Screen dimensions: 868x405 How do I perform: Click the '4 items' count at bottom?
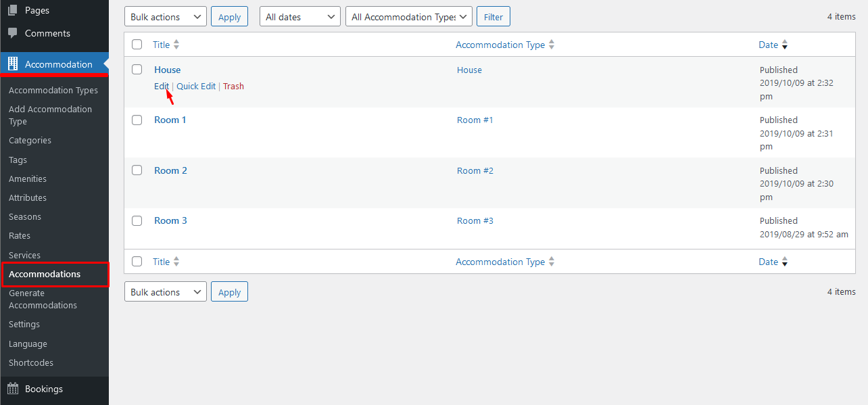point(842,291)
